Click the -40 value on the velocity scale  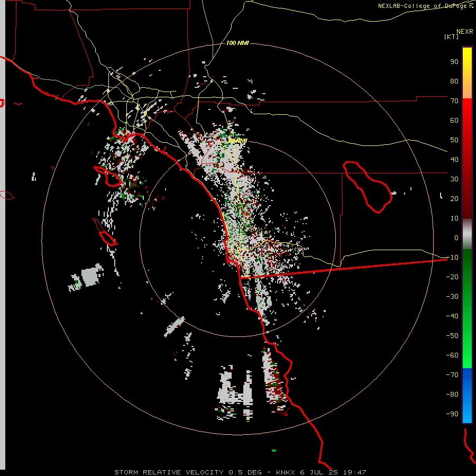[452, 316]
